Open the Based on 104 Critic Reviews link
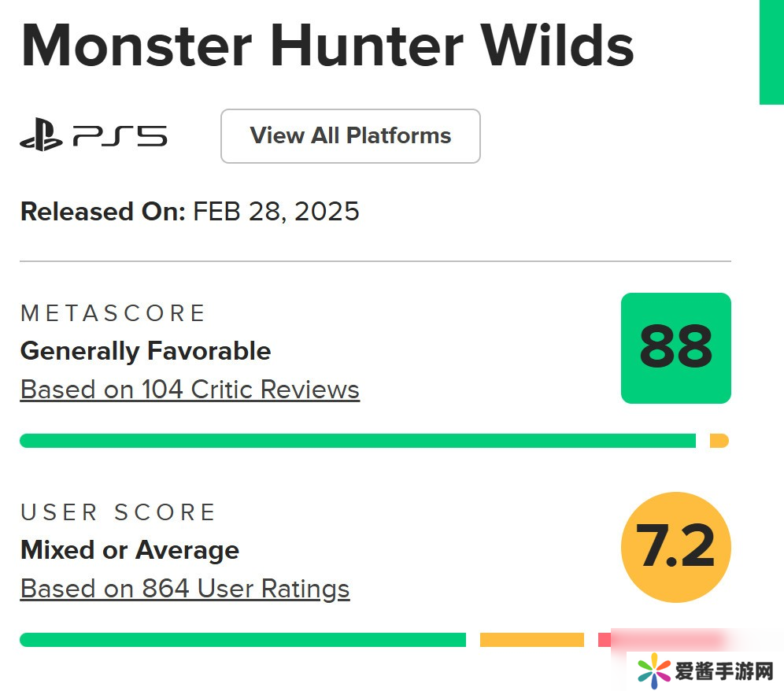Image resolution: width=784 pixels, height=691 pixels. tap(190, 390)
